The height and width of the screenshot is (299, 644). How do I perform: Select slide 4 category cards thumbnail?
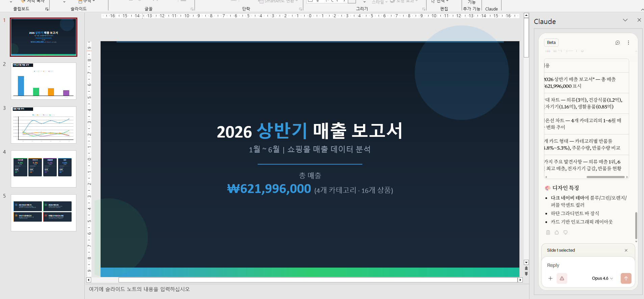coord(44,169)
